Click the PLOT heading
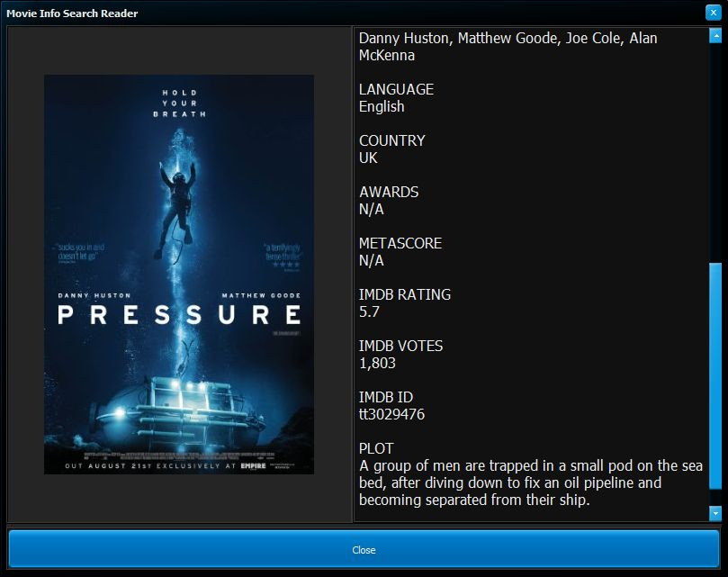The image size is (728, 577). pyautogui.click(x=376, y=448)
